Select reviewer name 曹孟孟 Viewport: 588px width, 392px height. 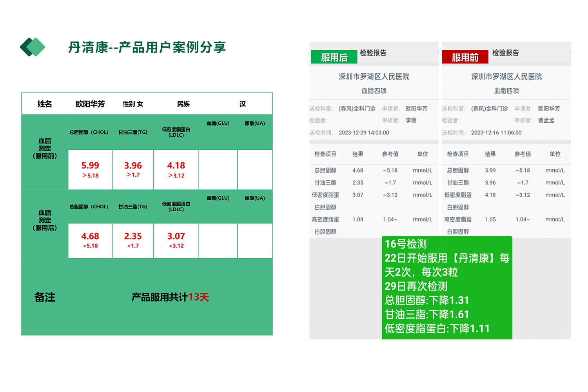coord(546,120)
